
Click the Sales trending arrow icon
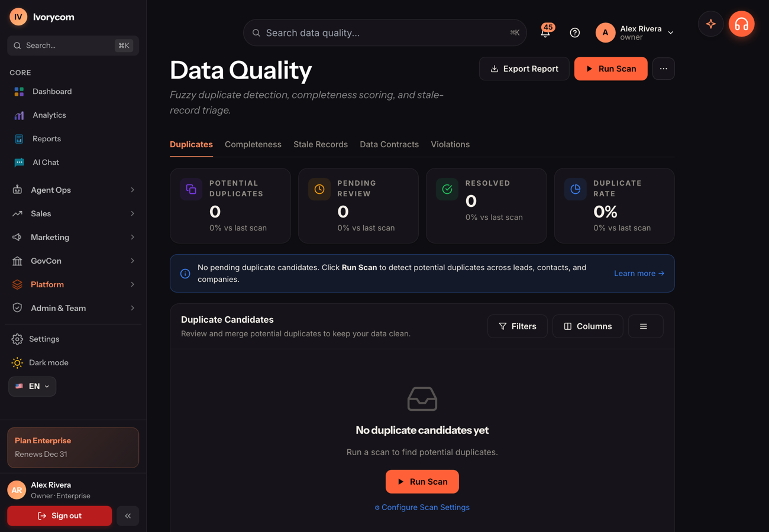click(x=17, y=213)
